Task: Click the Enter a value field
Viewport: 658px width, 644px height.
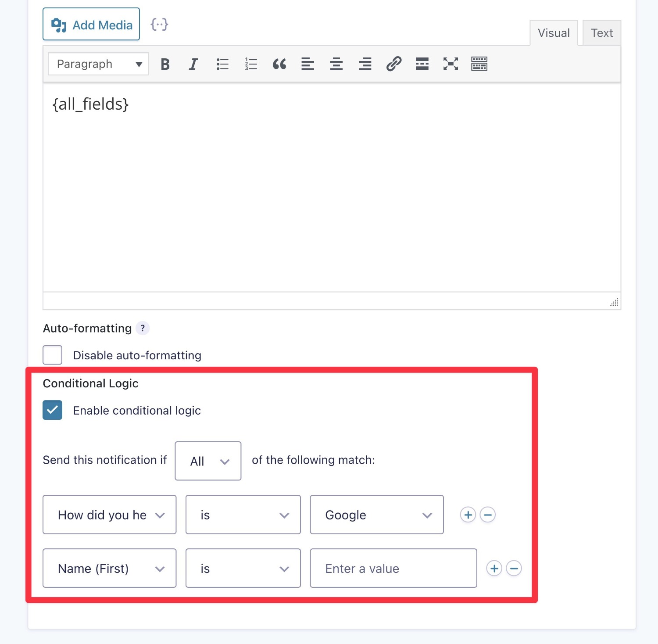Action: pos(393,568)
